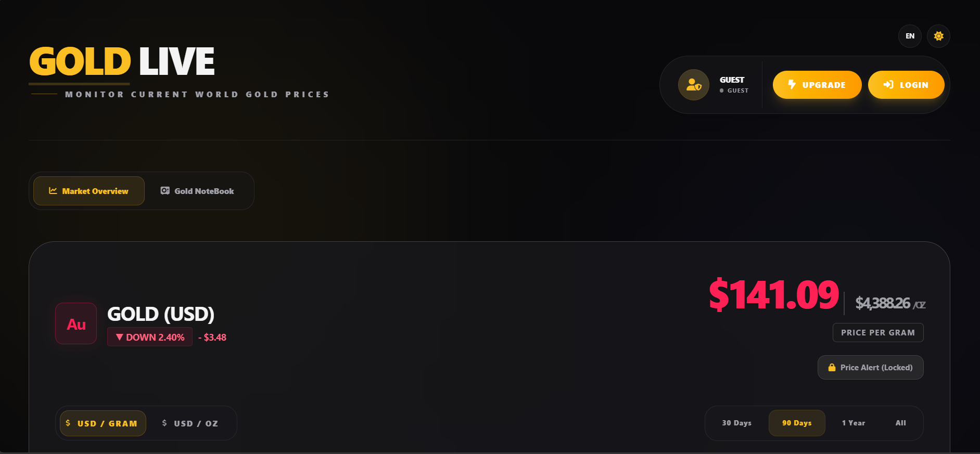980x454 pixels.
Task: Switch to the Gold NoteBook tab
Action: pyautogui.click(x=197, y=191)
